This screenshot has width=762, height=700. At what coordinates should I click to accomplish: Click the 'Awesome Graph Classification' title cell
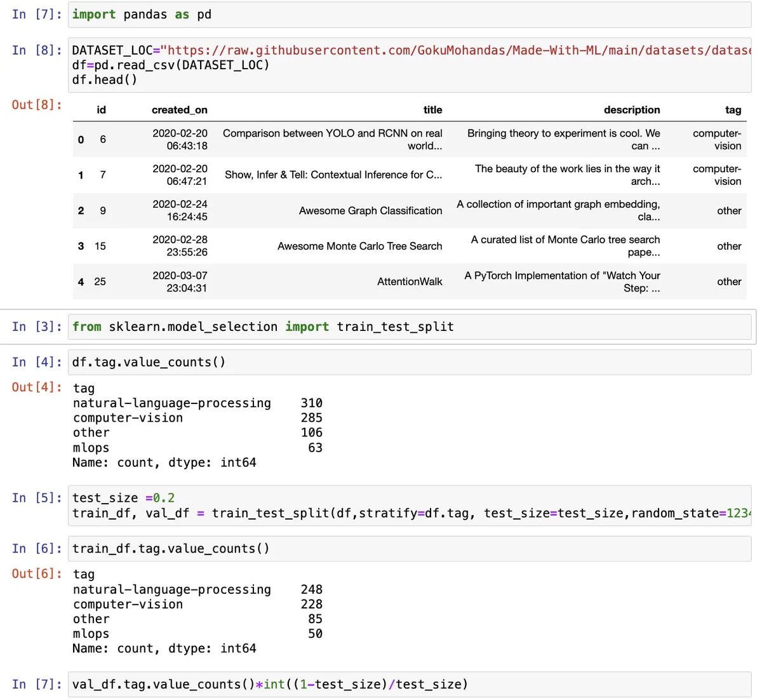[371, 210]
